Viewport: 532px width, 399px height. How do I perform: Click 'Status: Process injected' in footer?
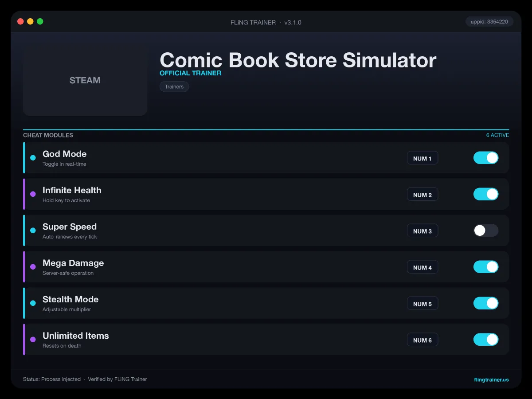[x=52, y=379]
